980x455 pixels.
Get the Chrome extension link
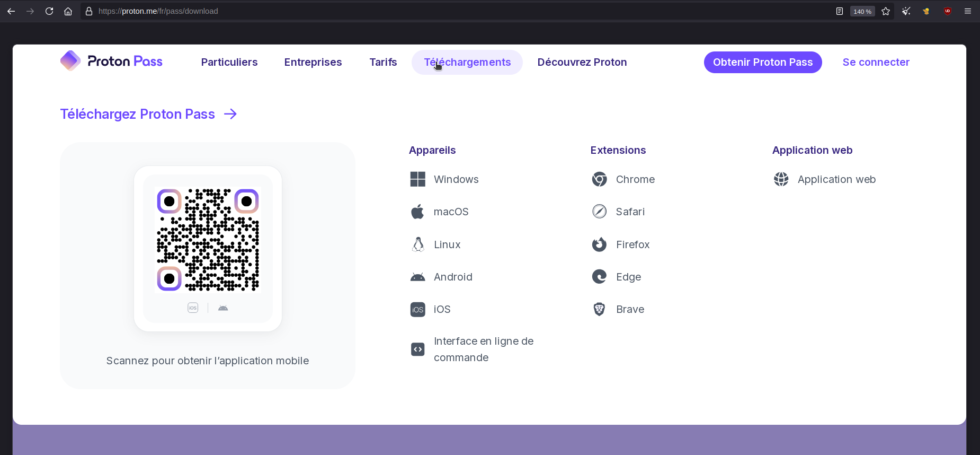click(635, 179)
